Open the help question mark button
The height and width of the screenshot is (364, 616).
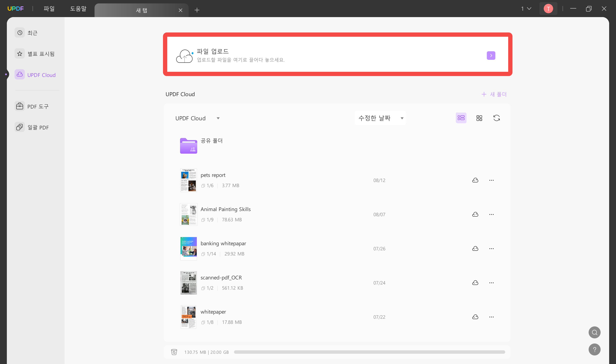point(594,349)
